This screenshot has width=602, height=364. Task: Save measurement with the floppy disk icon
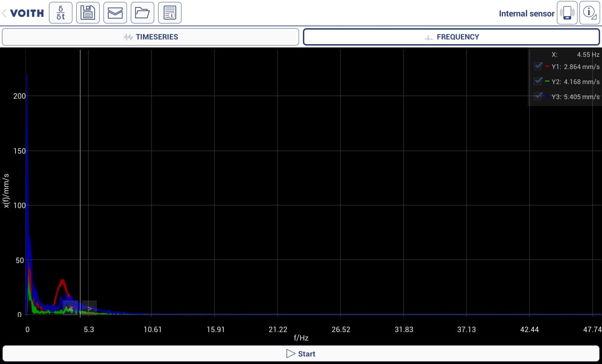[x=88, y=13]
